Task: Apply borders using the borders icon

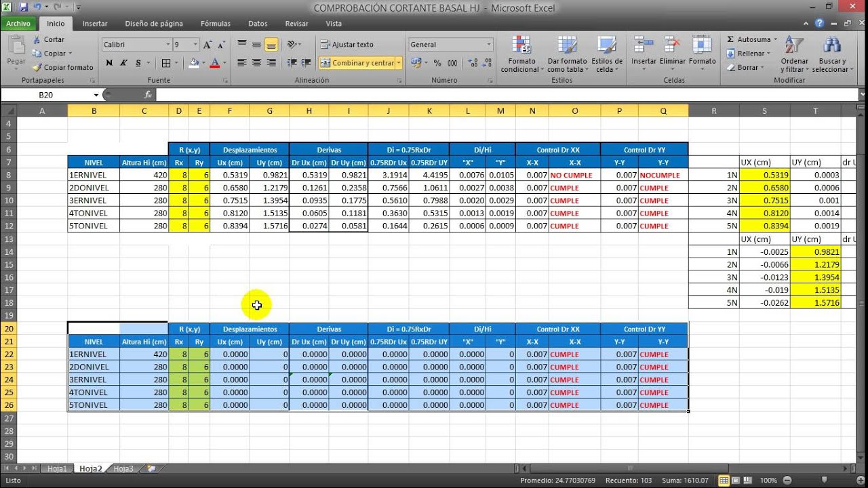Action: pos(166,63)
